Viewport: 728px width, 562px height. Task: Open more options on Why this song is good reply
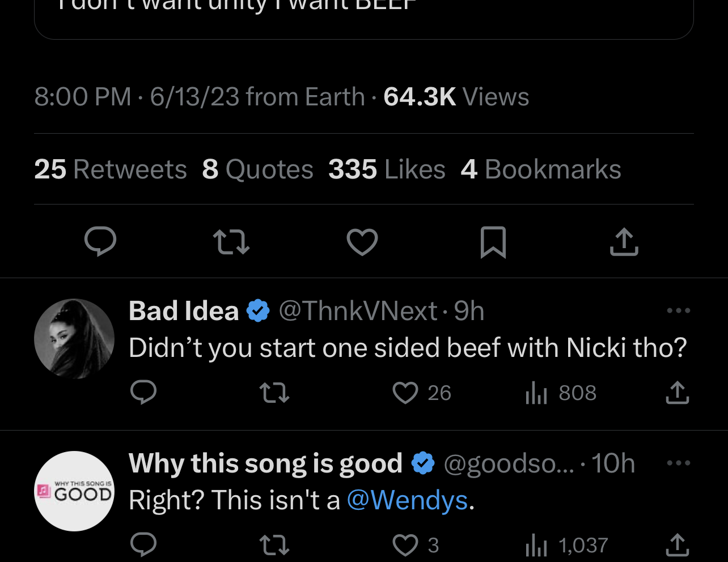(678, 463)
